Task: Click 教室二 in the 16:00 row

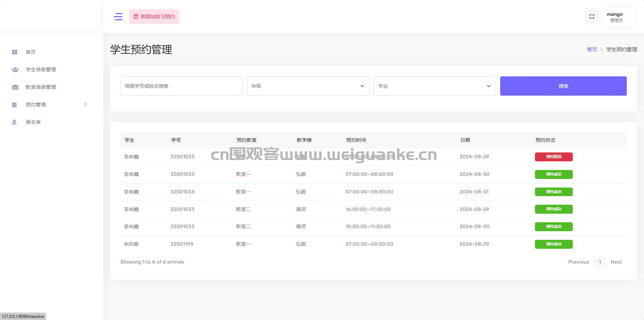Action: pyautogui.click(x=243, y=209)
